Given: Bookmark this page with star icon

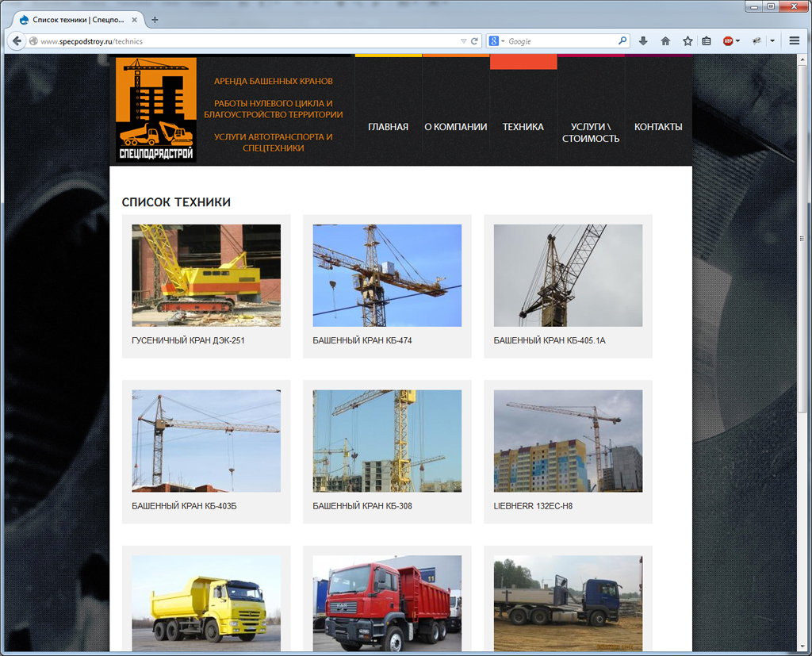Looking at the screenshot, I should 688,41.
